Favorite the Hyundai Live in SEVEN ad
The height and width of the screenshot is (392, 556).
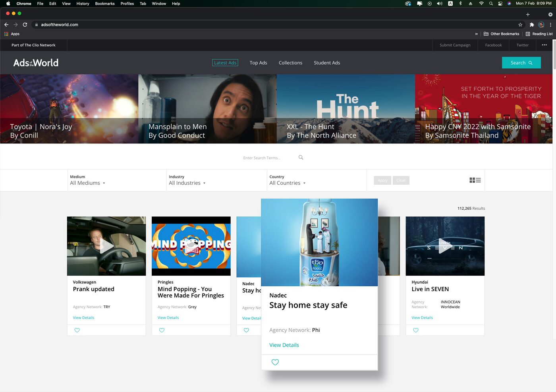click(x=416, y=330)
